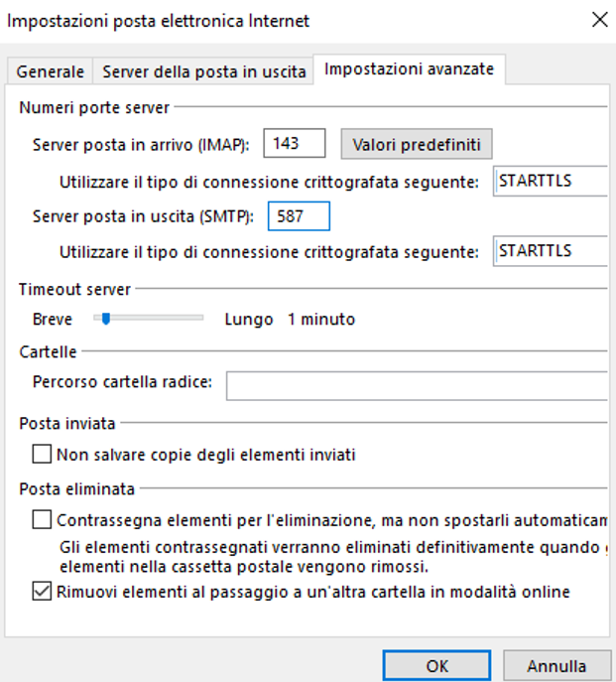Click the IMAP incoming server port field
Screen dimensions: 616x682
click(295, 144)
